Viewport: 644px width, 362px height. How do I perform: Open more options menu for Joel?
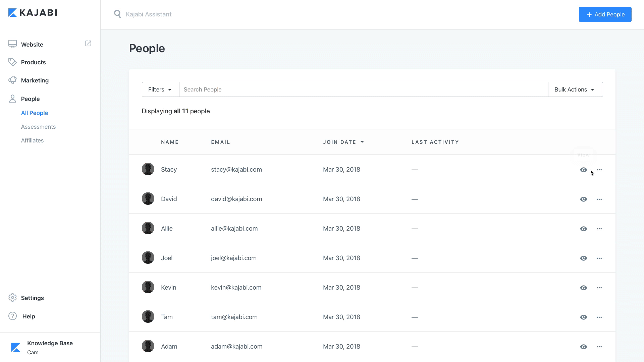pos(599,258)
